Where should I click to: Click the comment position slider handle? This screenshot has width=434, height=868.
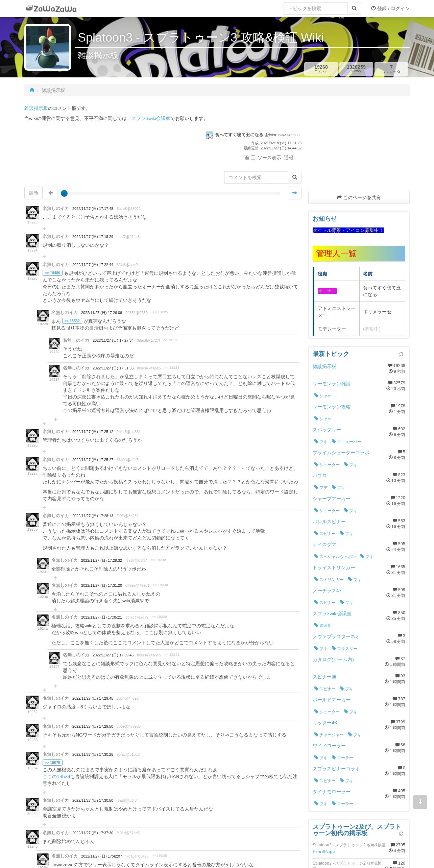64,193
